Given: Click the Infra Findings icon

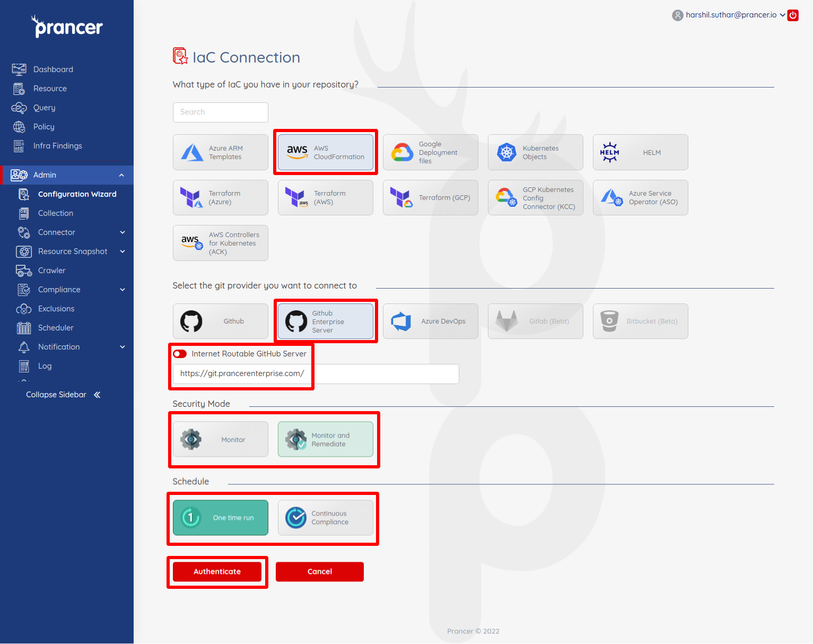Looking at the screenshot, I should (19, 146).
